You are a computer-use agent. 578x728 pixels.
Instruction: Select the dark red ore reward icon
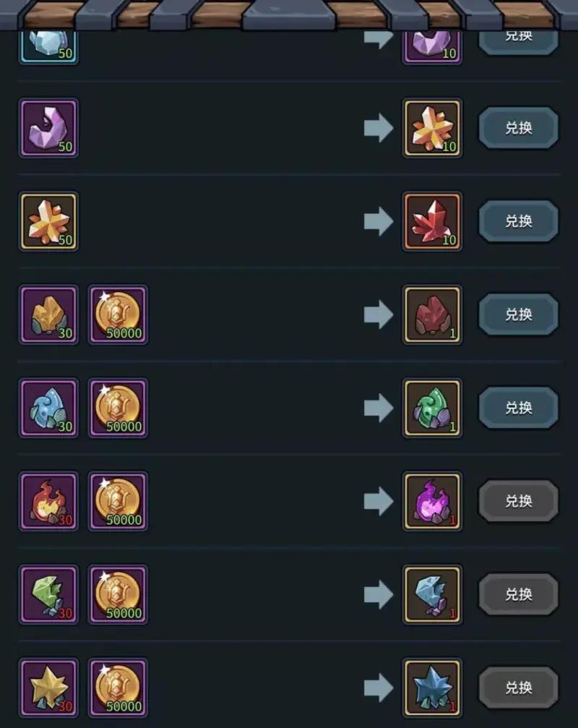click(x=432, y=314)
